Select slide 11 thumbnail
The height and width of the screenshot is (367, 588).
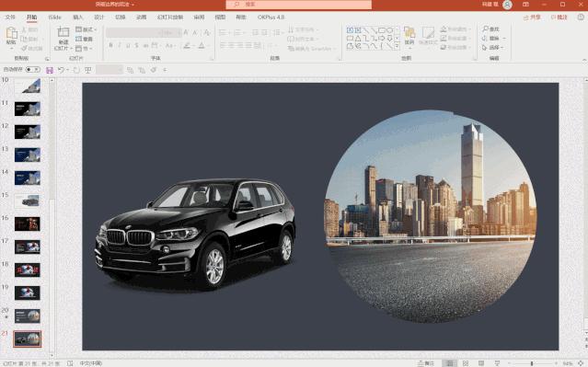[28, 109]
